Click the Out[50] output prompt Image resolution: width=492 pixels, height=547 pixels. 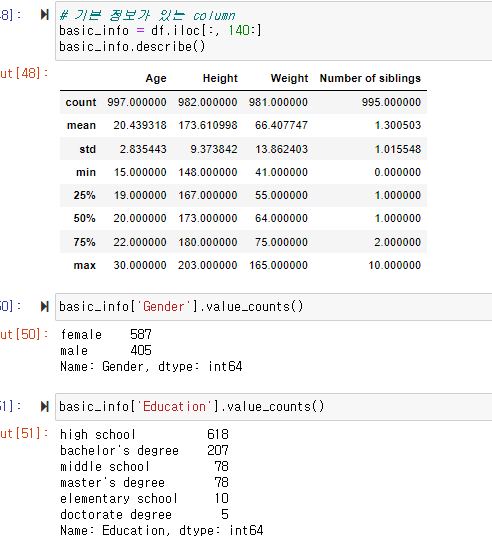tap(24, 334)
